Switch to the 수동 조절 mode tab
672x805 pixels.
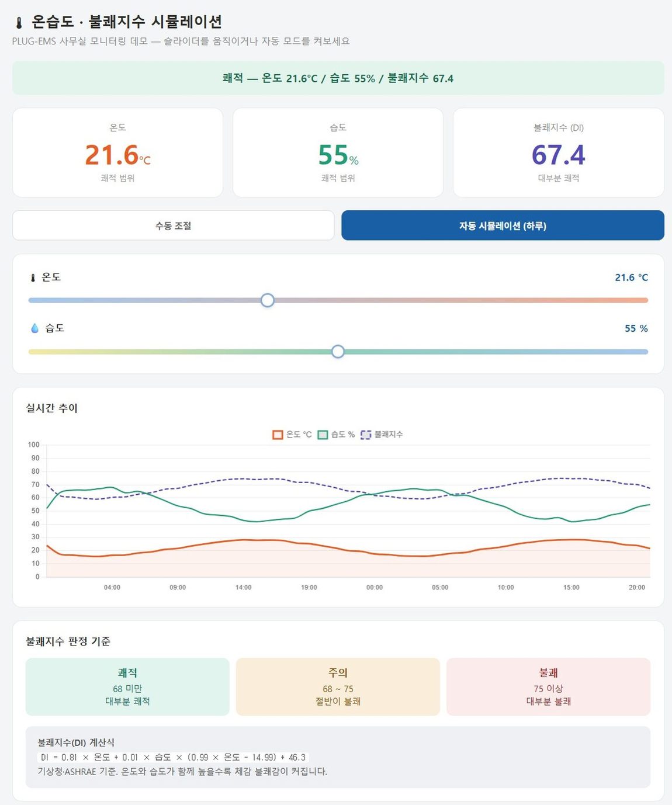(173, 225)
